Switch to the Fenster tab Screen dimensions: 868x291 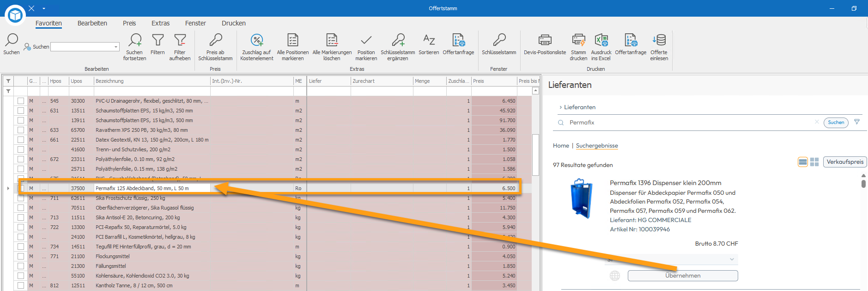(x=195, y=23)
